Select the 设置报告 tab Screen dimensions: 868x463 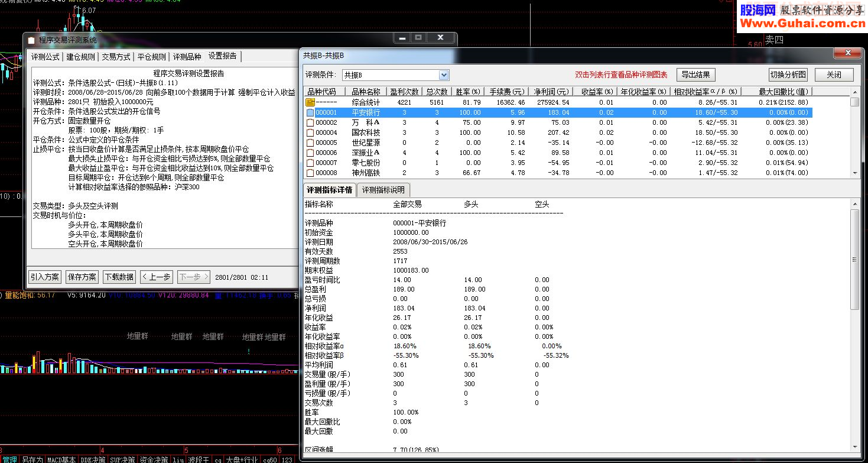pos(223,56)
